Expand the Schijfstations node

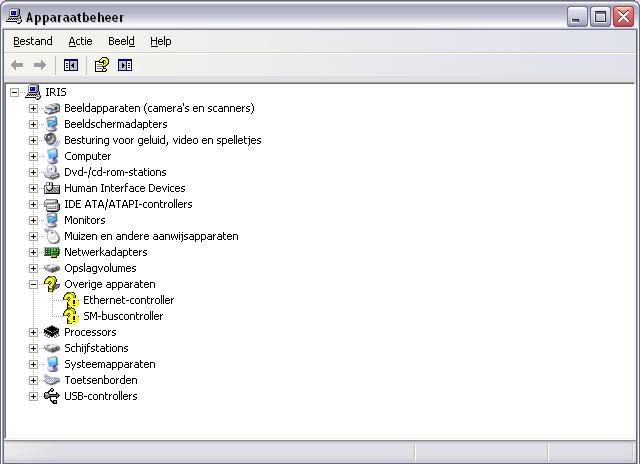33,348
